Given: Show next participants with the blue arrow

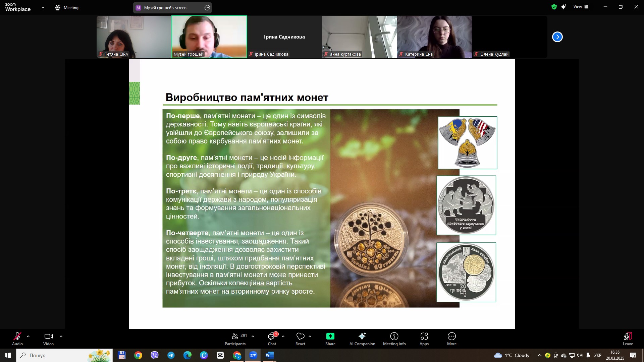Looking at the screenshot, I should pos(557,37).
